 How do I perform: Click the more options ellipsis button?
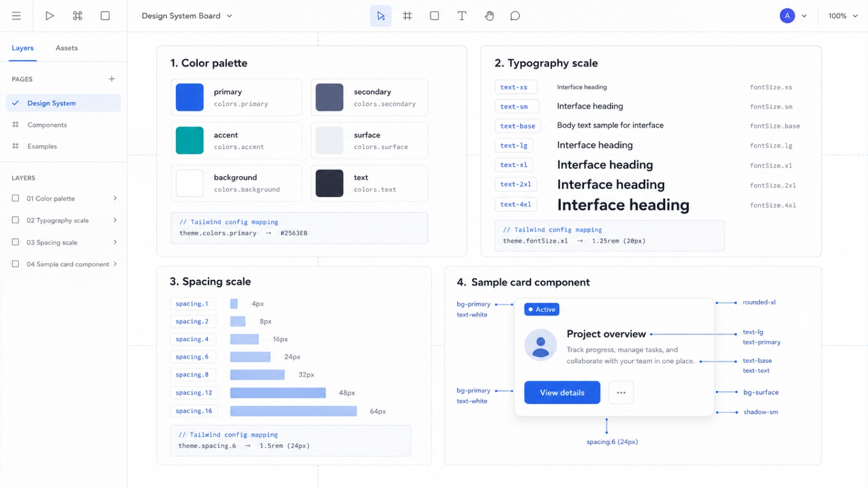pos(621,392)
